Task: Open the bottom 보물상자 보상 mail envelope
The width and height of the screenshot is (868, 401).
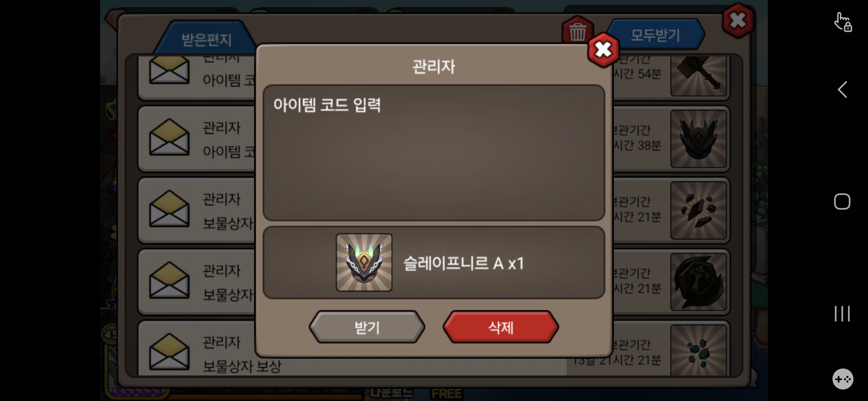Action: coord(169,351)
